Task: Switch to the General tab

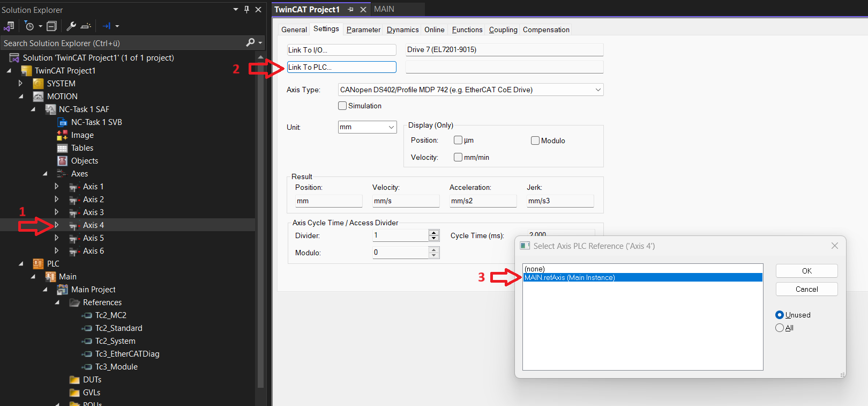Action: (294, 29)
